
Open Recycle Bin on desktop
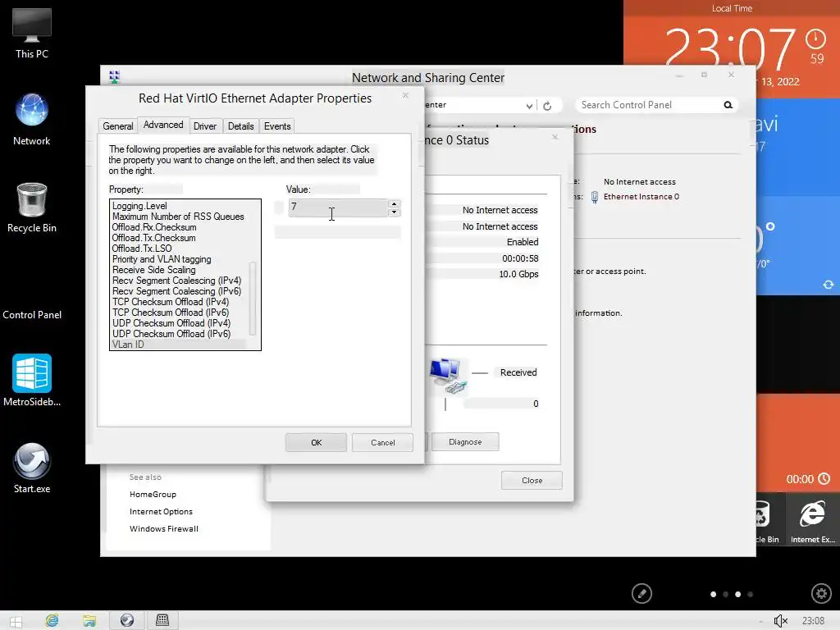32,208
